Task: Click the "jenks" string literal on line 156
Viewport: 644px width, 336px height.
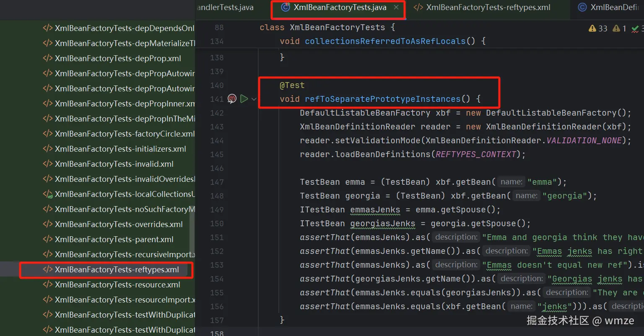Action: [x=555, y=306]
